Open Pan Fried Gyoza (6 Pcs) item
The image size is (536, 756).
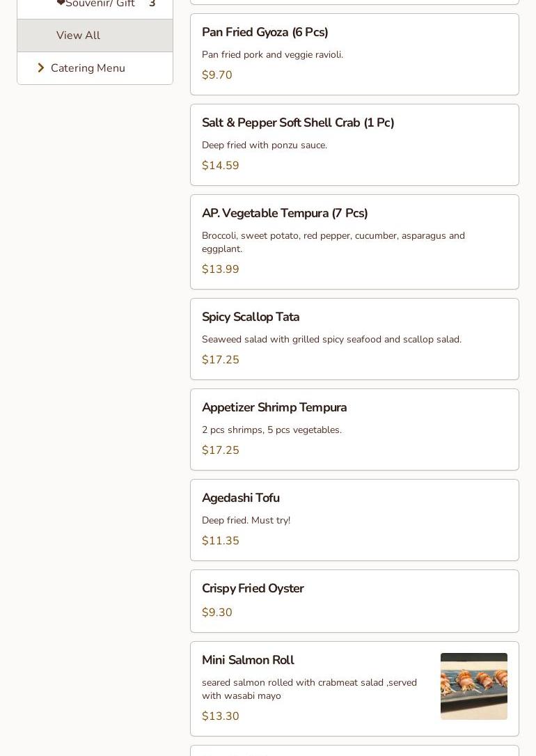pos(265,33)
